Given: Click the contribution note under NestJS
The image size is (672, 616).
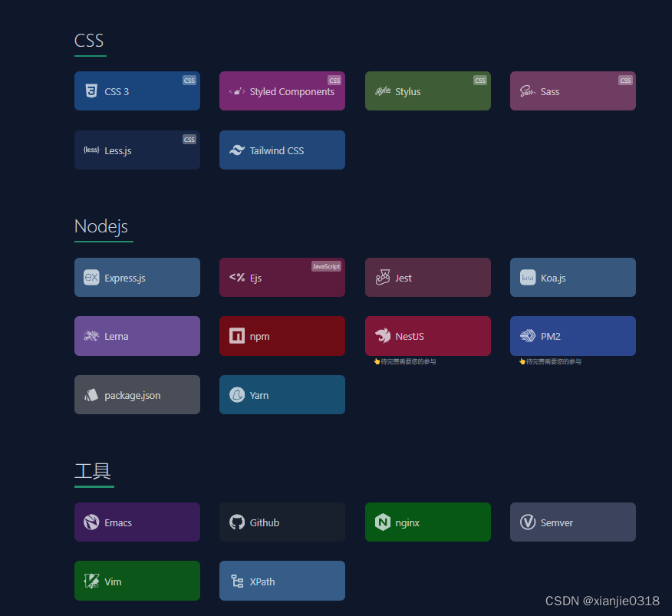Looking at the screenshot, I should click(405, 361).
